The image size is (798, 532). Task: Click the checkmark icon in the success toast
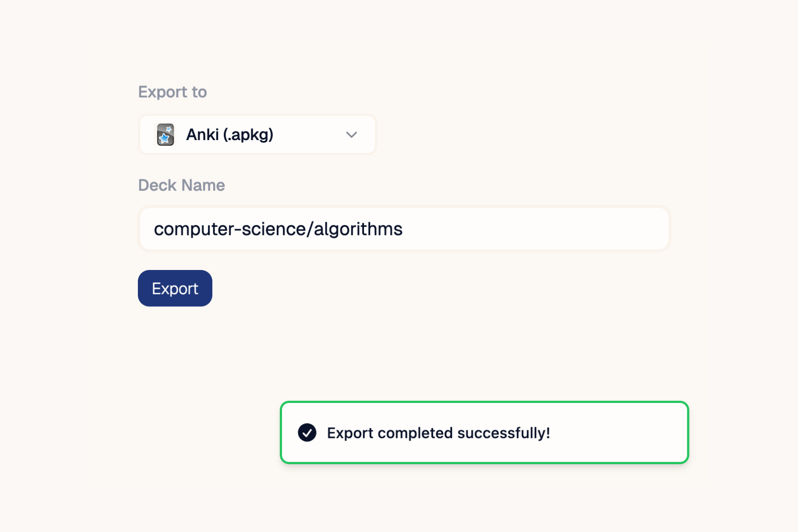(307, 433)
